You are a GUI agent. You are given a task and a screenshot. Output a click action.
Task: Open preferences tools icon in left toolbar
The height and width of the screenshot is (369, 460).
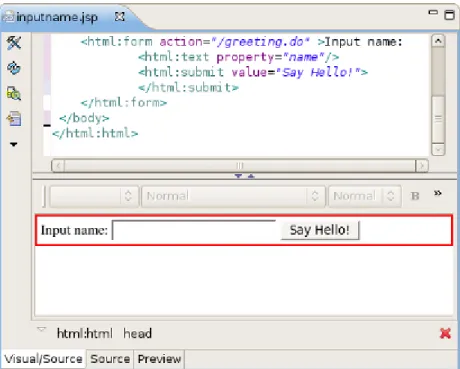pyautogui.click(x=14, y=43)
